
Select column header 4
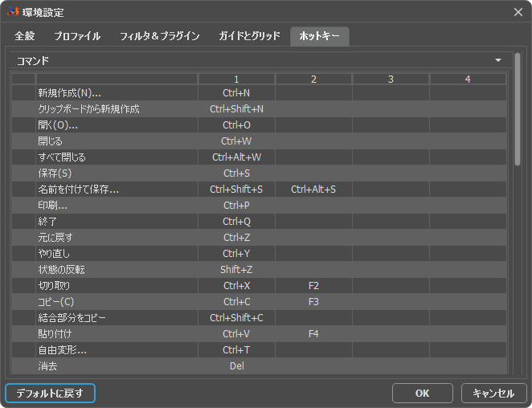point(468,79)
